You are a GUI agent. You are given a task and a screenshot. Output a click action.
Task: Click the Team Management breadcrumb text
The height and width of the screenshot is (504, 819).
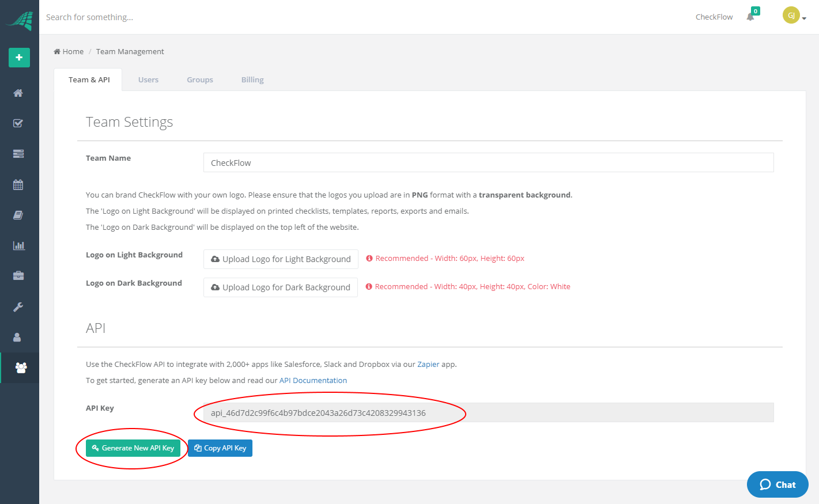click(x=130, y=52)
